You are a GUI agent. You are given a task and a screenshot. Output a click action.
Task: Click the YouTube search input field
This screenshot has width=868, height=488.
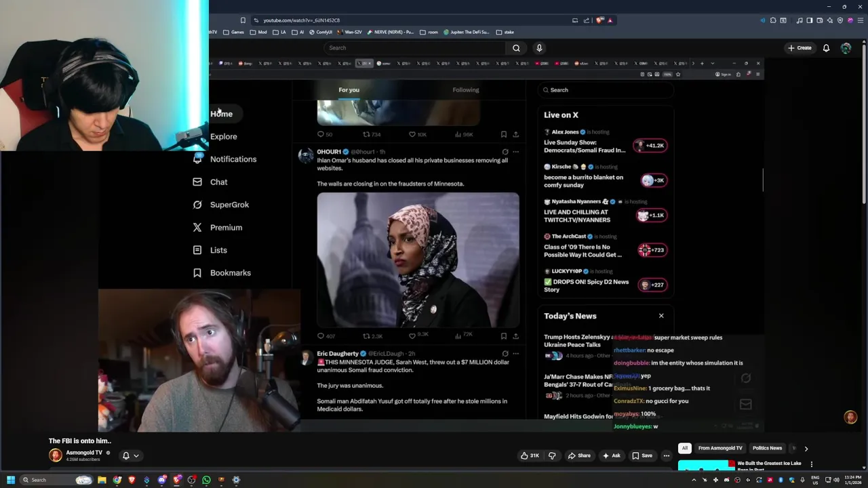coord(414,48)
